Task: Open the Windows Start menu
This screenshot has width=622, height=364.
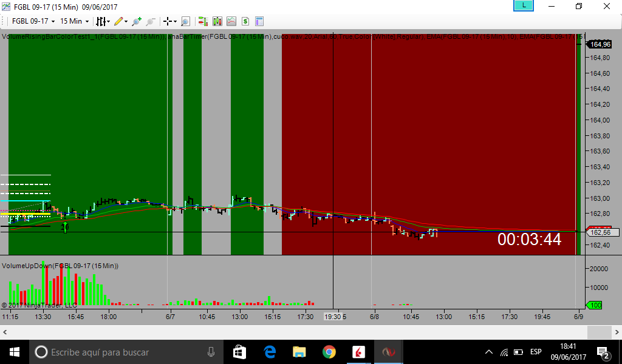Action: coord(15,352)
